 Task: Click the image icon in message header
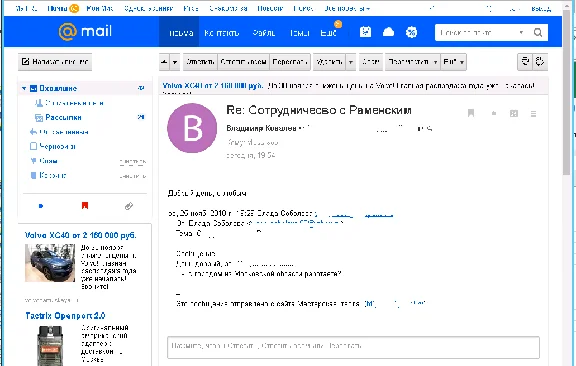tap(514, 114)
